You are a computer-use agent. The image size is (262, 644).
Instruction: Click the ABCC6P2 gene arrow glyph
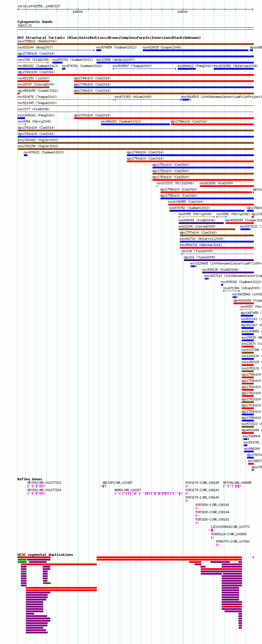[x=103, y=486]
